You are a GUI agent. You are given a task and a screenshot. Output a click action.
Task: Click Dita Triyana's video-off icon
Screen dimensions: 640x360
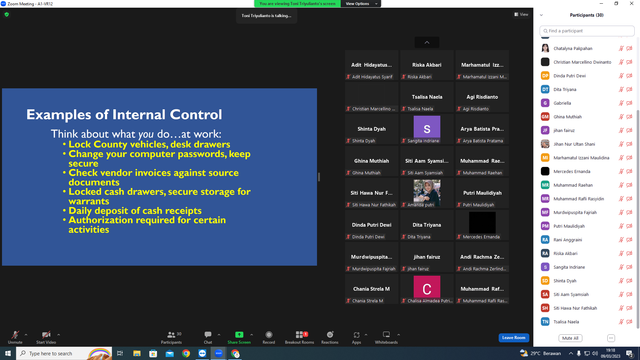[x=629, y=89]
